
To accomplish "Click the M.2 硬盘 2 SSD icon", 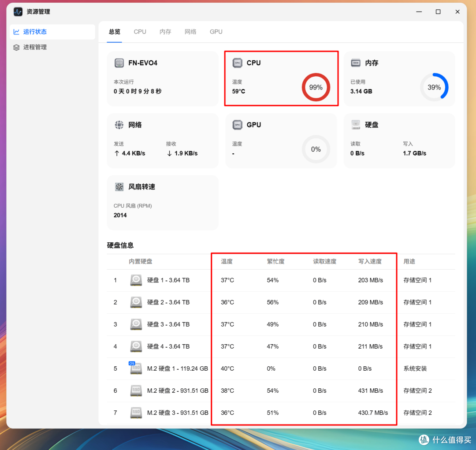I will click(x=136, y=391).
